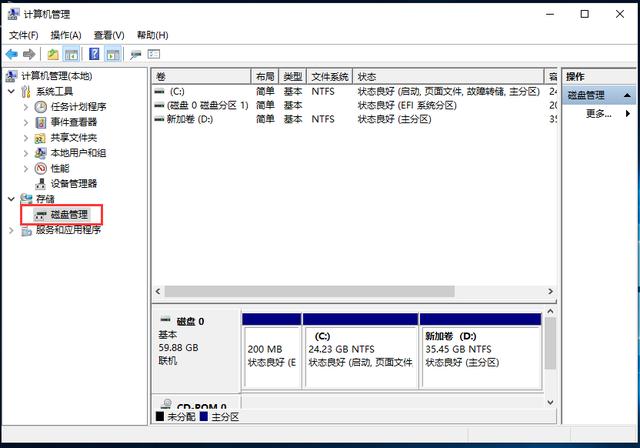Expand the 服务和应用程序 node
This screenshot has width=640, height=448.
click(x=11, y=230)
